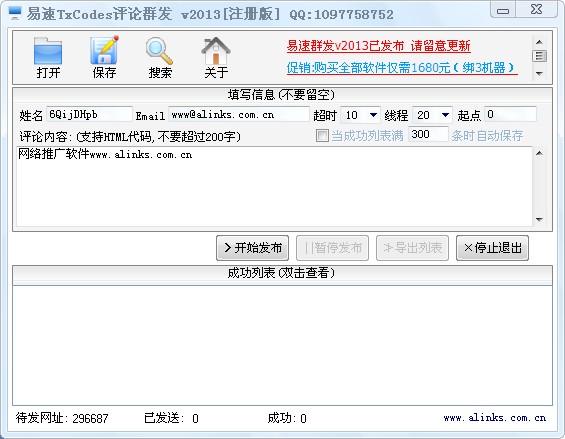
Task: Click comment box scroll down arrow
Action: [539, 219]
